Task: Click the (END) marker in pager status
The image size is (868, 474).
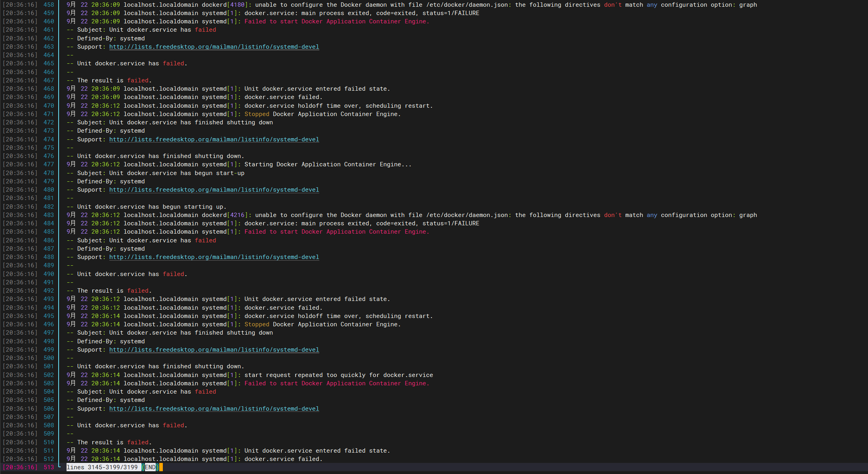Action: coord(150,467)
